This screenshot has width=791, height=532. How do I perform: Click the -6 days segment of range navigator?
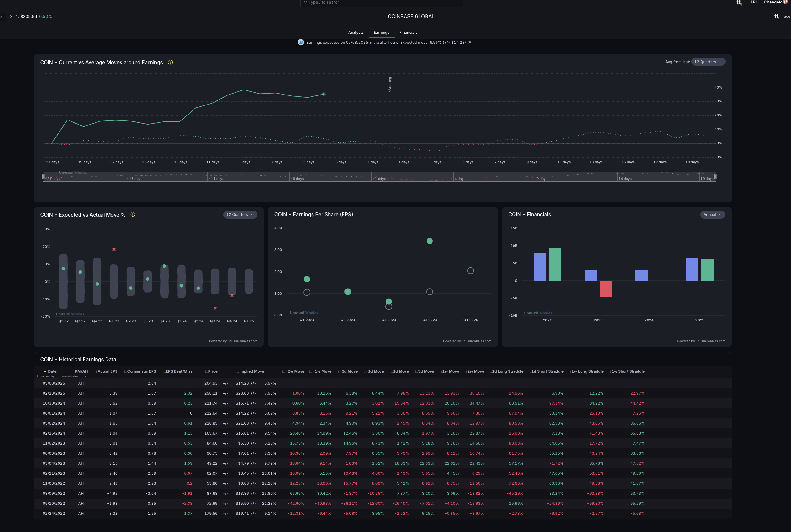click(330, 176)
